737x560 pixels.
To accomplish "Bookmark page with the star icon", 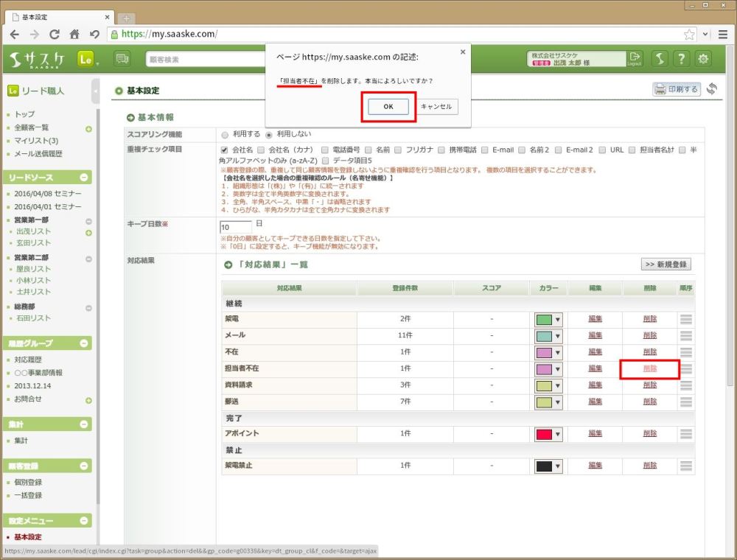I will [x=689, y=34].
